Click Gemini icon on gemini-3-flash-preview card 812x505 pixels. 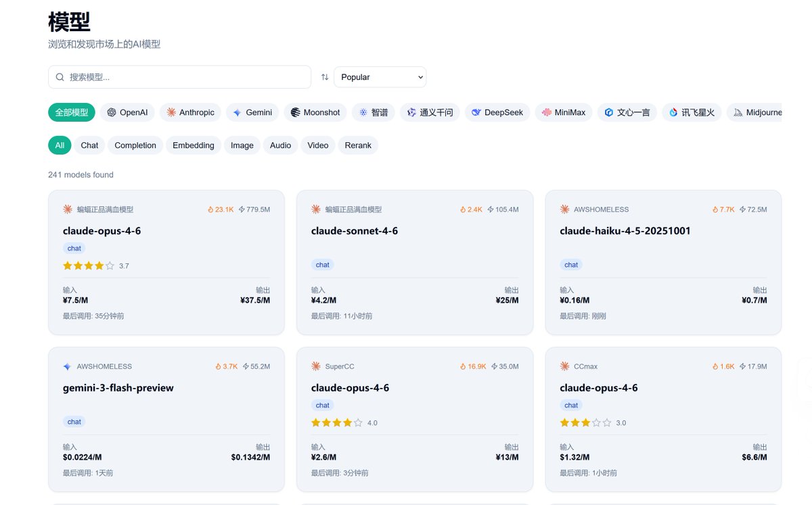pos(67,367)
